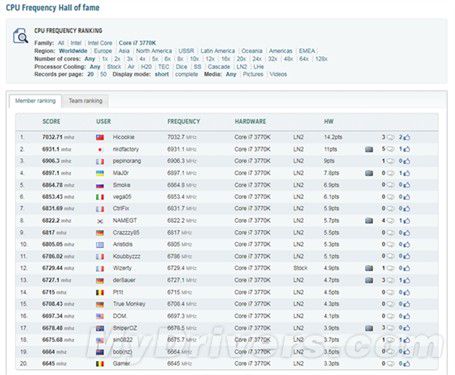Click the CPU frequency ranking search icon
The width and height of the screenshot is (455, 375).
click(x=20, y=36)
